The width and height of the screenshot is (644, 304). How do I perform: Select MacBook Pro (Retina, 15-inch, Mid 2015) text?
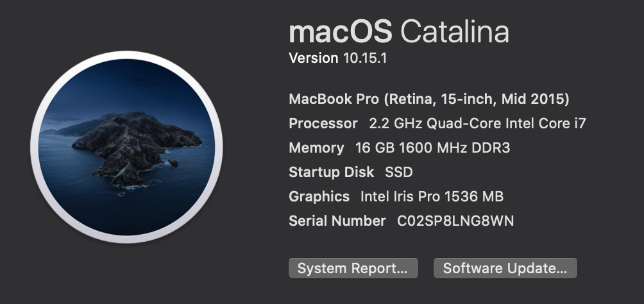pos(428,99)
